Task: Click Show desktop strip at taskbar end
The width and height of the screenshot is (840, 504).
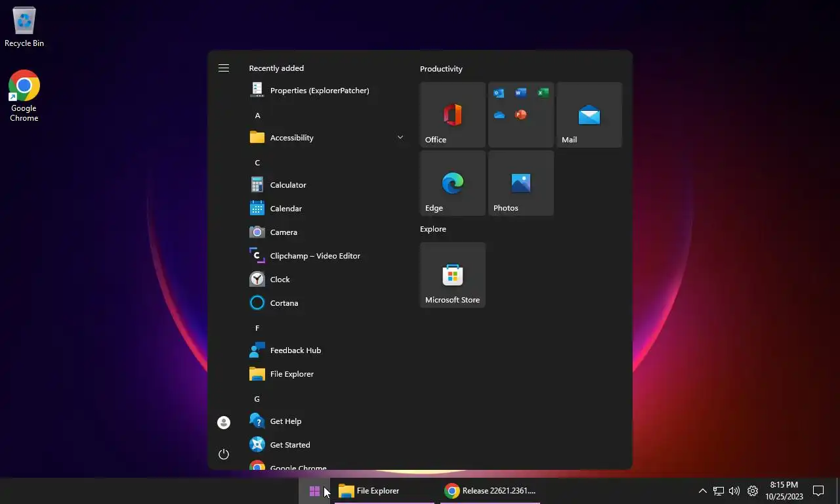Action: (838, 491)
